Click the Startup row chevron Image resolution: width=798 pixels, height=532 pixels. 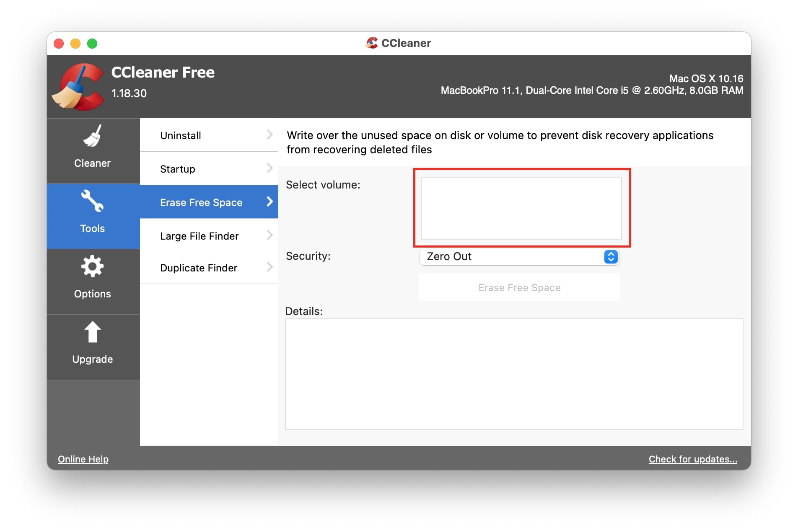[x=269, y=168]
